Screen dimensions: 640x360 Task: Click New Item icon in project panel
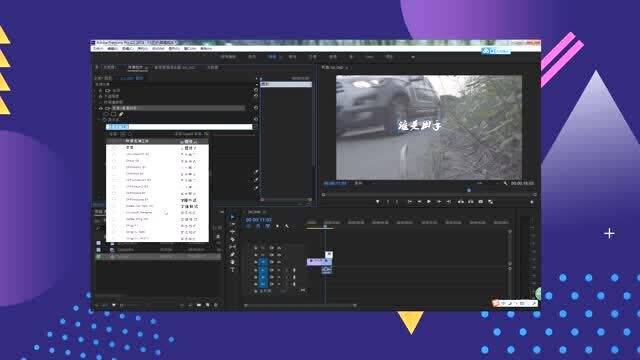pyautogui.click(x=207, y=305)
